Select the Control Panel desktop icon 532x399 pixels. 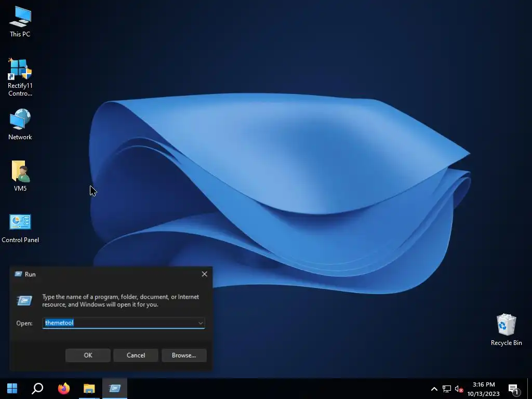tap(20, 228)
